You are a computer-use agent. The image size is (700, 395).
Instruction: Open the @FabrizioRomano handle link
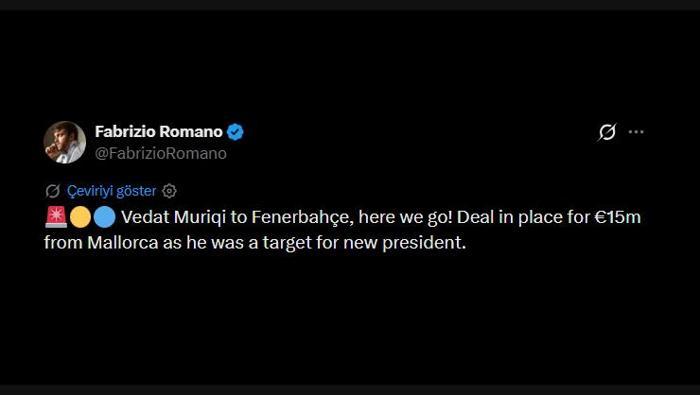coord(161,153)
